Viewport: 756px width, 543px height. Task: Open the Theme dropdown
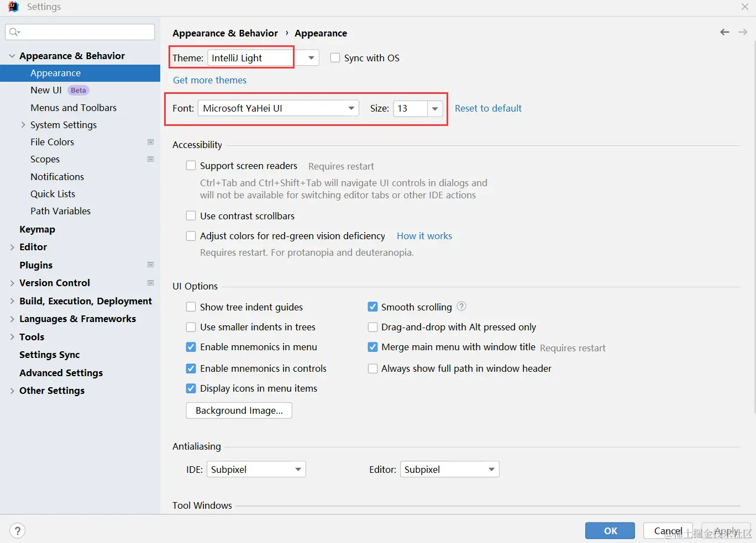263,58
